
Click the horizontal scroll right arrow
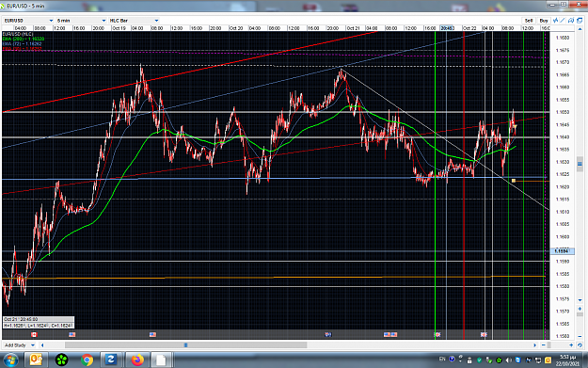pyautogui.click(x=534, y=345)
